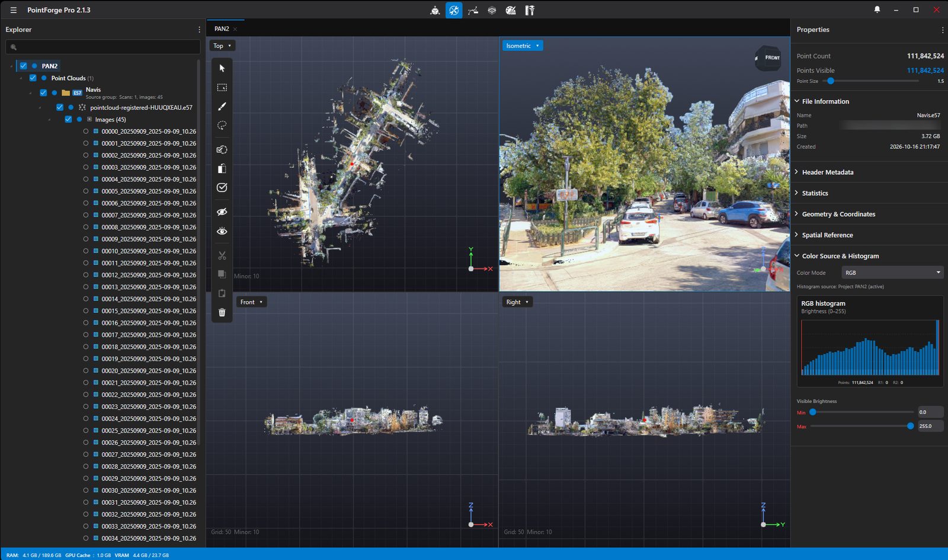Open the Top view dropdown
The image size is (948, 560).
[222, 46]
